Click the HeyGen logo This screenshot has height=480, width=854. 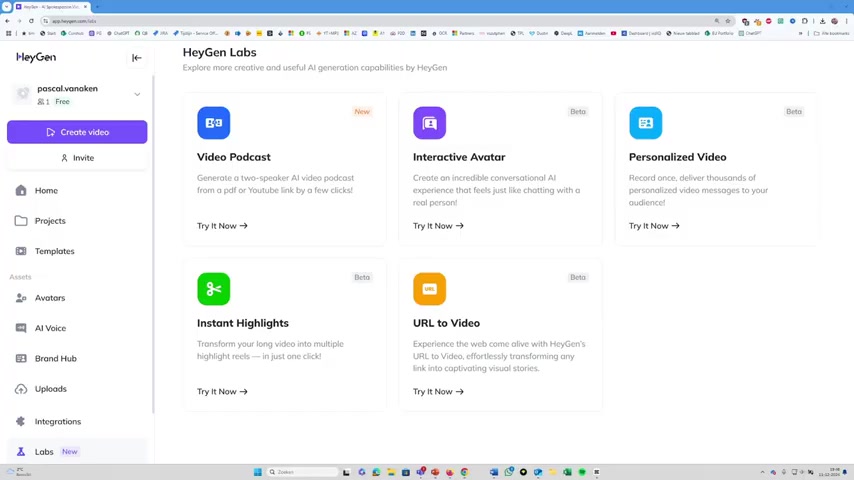[x=36, y=57]
